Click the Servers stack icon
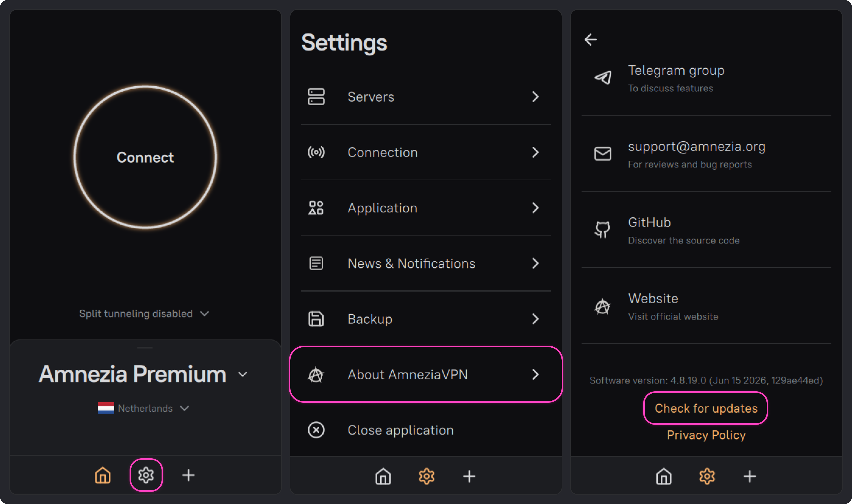852x504 pixels. pos(316,97)
